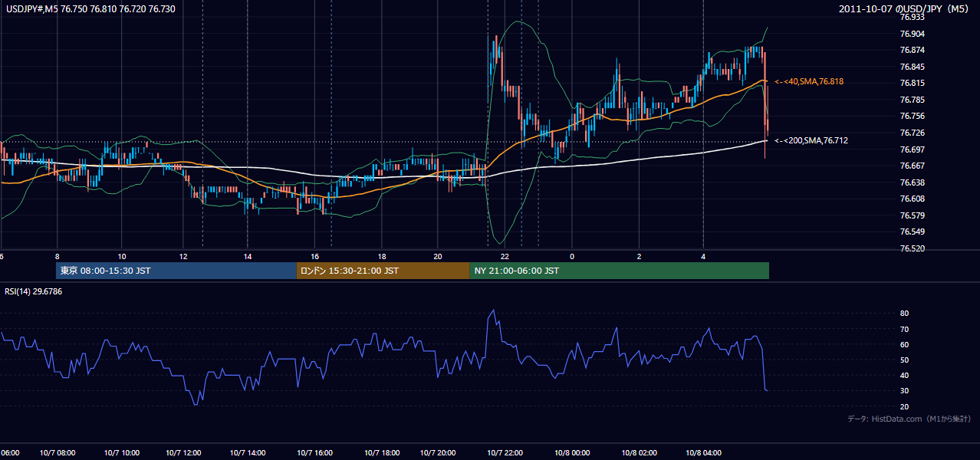Click RSI scale value 70

coord(904,329)
